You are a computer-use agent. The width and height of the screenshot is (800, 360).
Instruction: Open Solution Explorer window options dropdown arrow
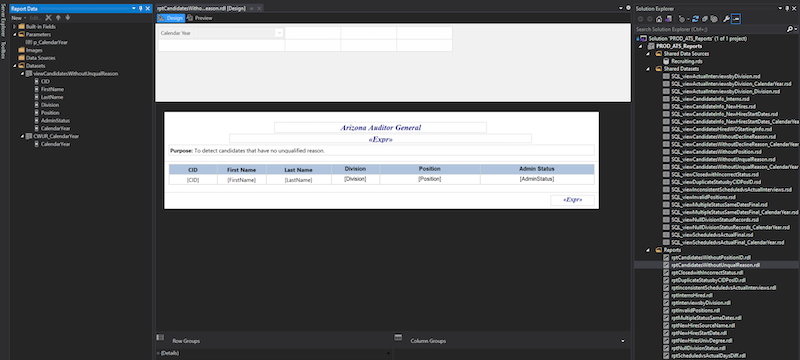point(780,8)
